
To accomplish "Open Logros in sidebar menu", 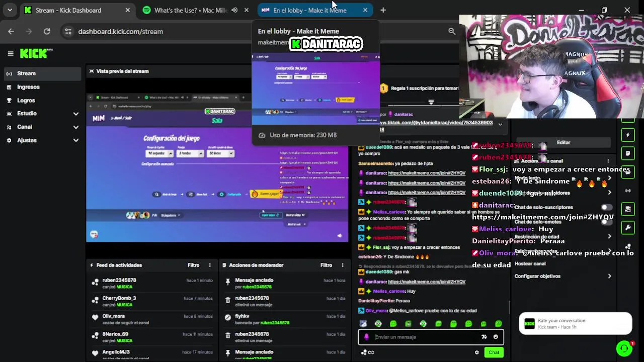I will [42, 101].
